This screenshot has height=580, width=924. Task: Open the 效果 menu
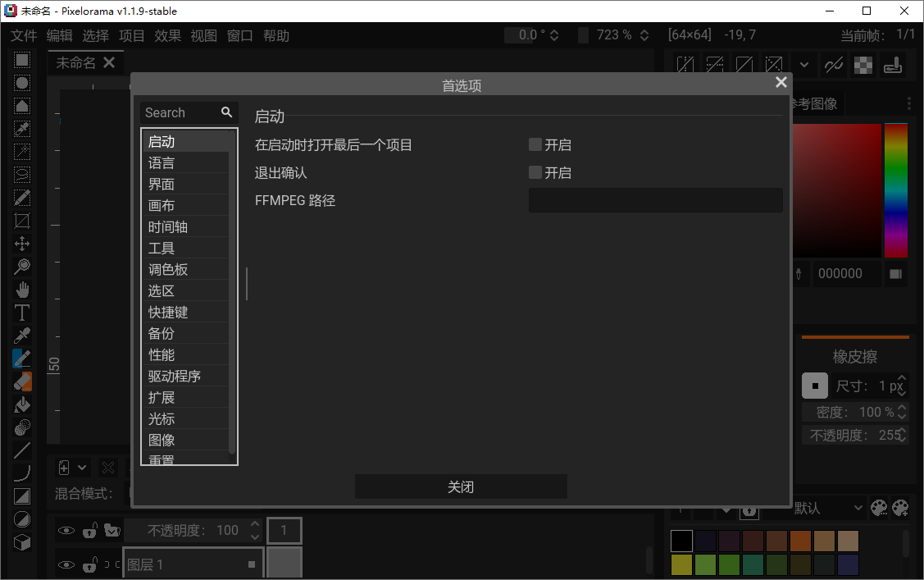167,35
